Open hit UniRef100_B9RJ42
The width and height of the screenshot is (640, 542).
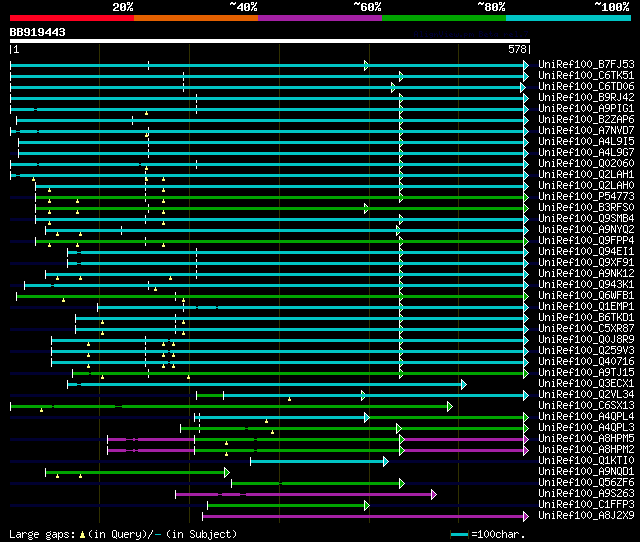click(x=586, y=98)
